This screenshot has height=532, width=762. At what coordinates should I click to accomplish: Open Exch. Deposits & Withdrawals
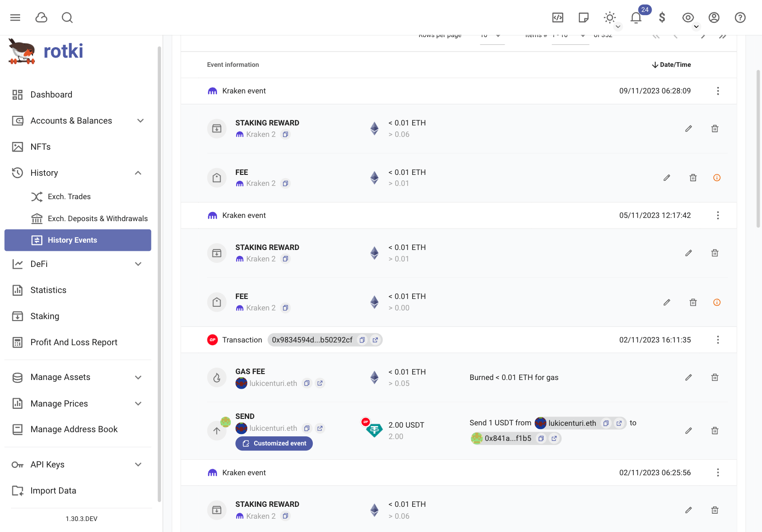point(78,218)
